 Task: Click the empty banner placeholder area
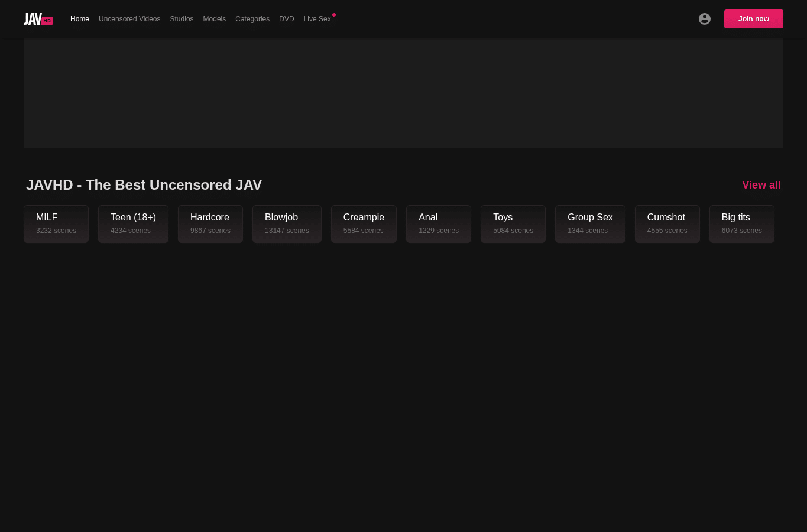(x=403, y=93)
